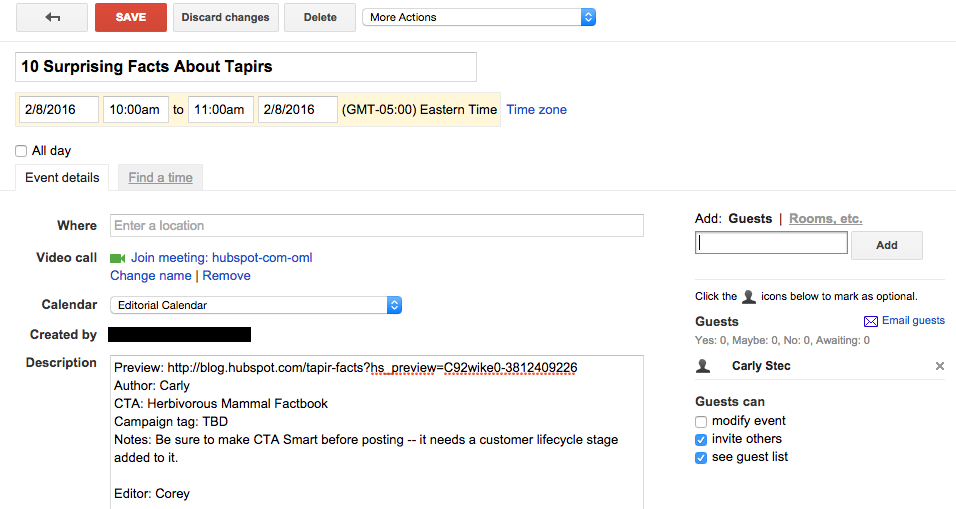
Task: Click the start date 2/8/2016 field
Action: (x=59, y=110)
